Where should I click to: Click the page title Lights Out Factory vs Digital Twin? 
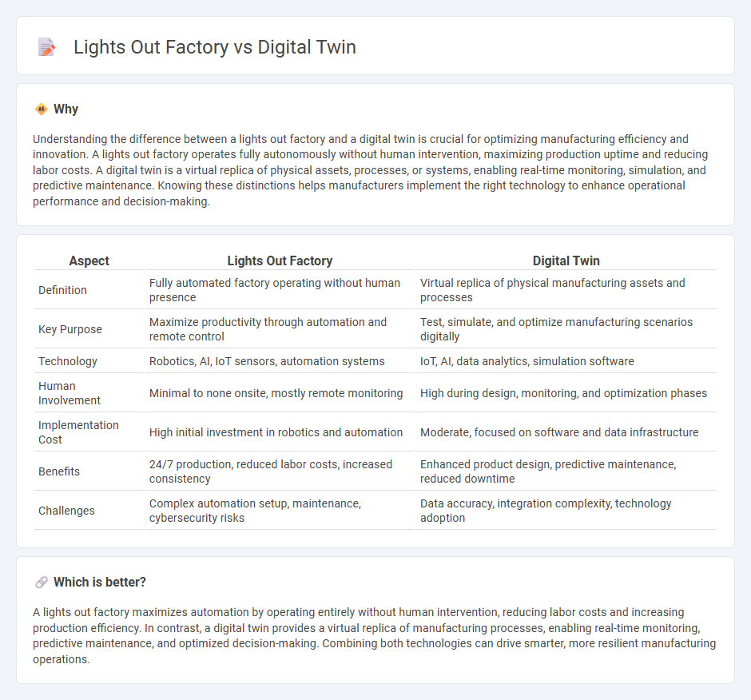point(215,47)
